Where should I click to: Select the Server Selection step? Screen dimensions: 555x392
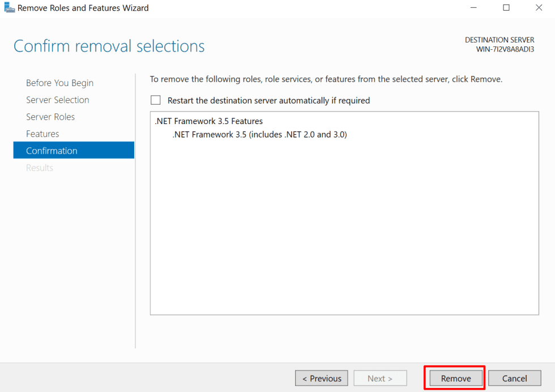tap(58, 100)
